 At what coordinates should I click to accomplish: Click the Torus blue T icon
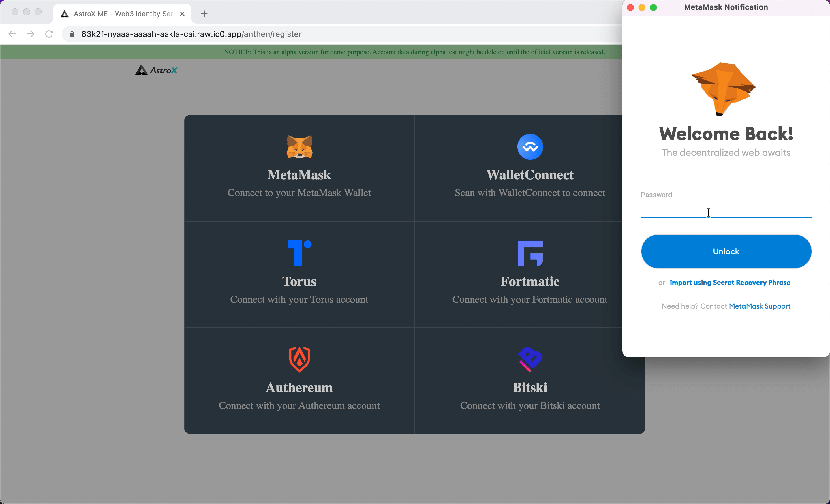[299, 253]
